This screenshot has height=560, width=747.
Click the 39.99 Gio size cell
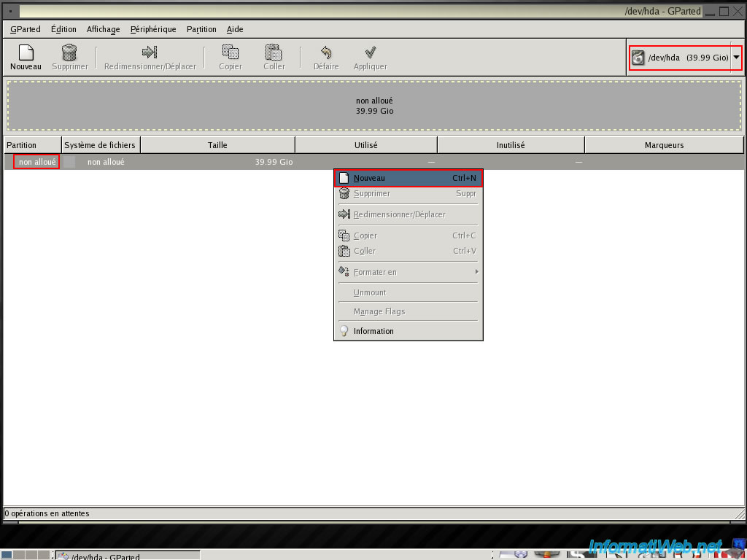(274, 162)
